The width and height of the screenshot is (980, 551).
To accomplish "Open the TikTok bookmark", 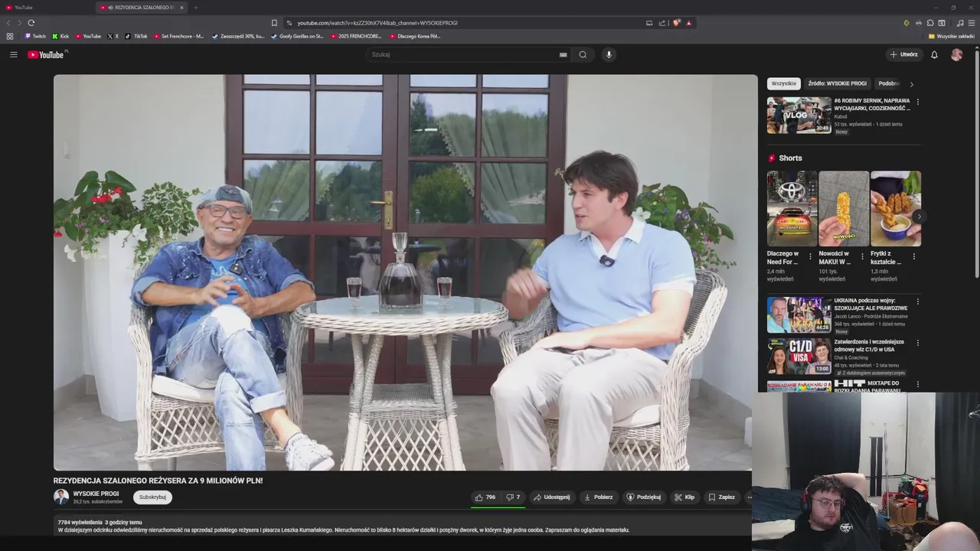I will click(136, 36).
